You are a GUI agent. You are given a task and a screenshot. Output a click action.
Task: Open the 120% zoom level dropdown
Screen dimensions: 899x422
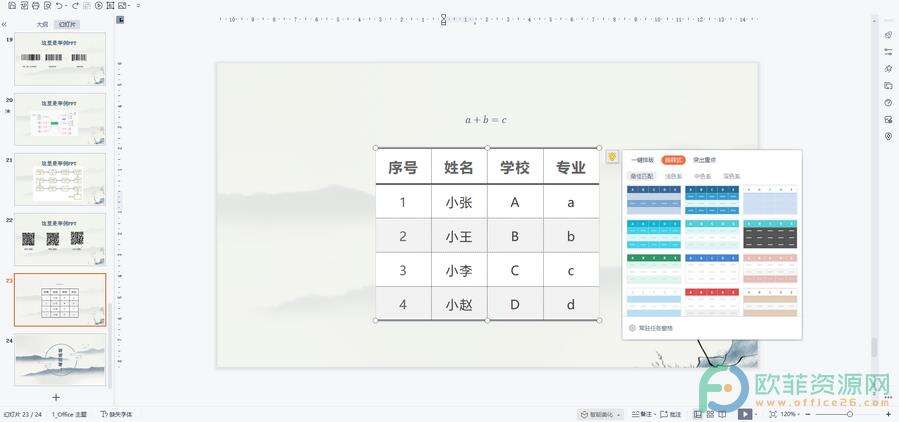coord(790,415)
